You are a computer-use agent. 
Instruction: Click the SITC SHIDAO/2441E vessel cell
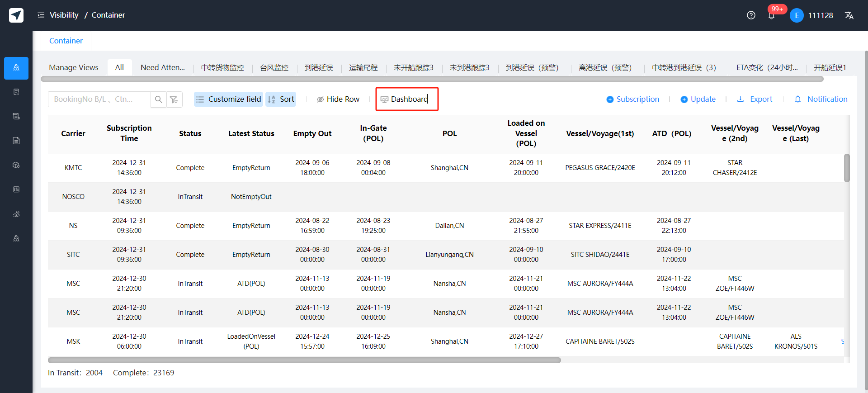(x=600, y=255)
